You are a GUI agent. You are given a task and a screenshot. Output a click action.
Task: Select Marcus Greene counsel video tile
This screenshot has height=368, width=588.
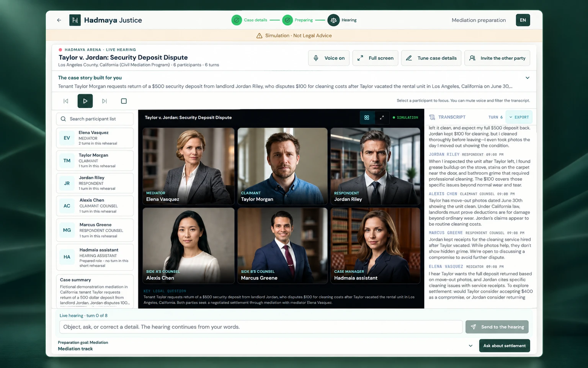(283, 245)
